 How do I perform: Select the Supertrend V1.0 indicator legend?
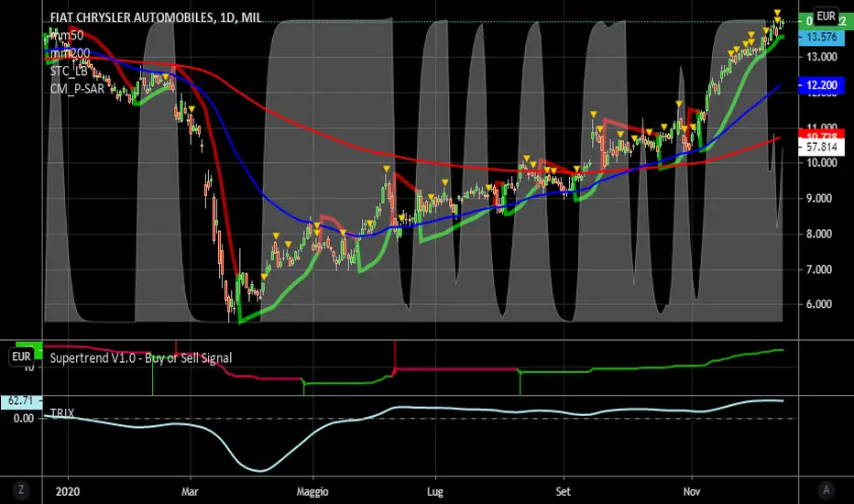(x=140, y=358)
